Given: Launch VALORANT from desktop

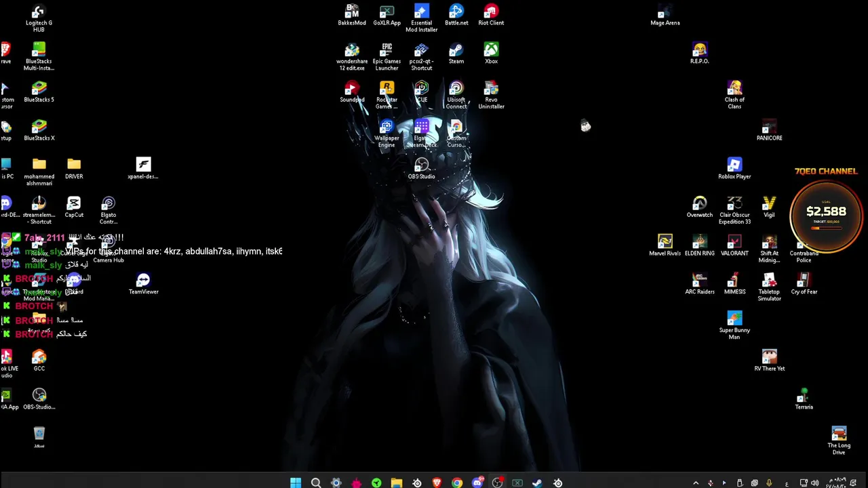Looking at the screenshot, I should pyautogui.click(x=734, y=245).
